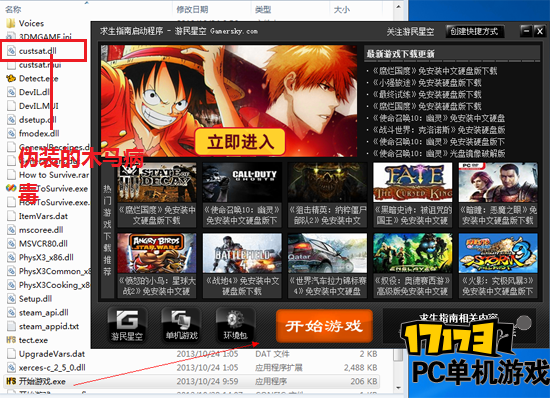Open the 关注游民星空 link
This screenshot has width=550, height=398.
click(x=410, y=32)
